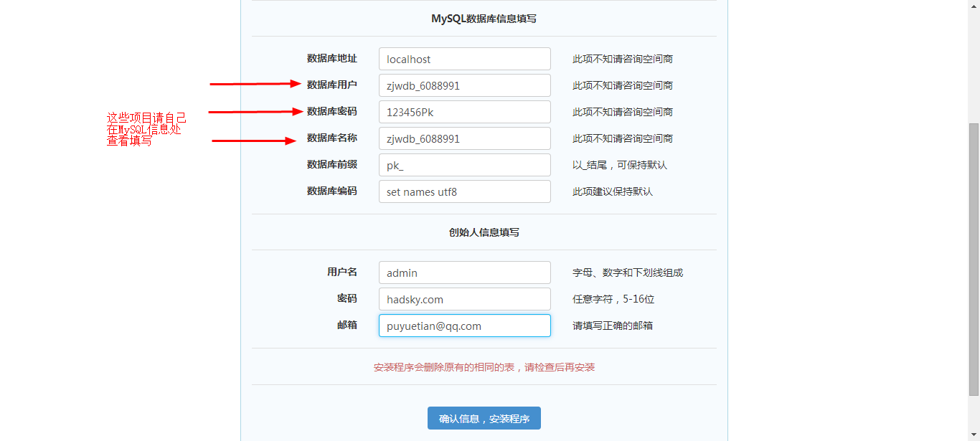Image resolution: width=980 pixels, height=441 pixels.
Task: Click the set names utf8 encoding field
Action: click(x=464, y=191)
